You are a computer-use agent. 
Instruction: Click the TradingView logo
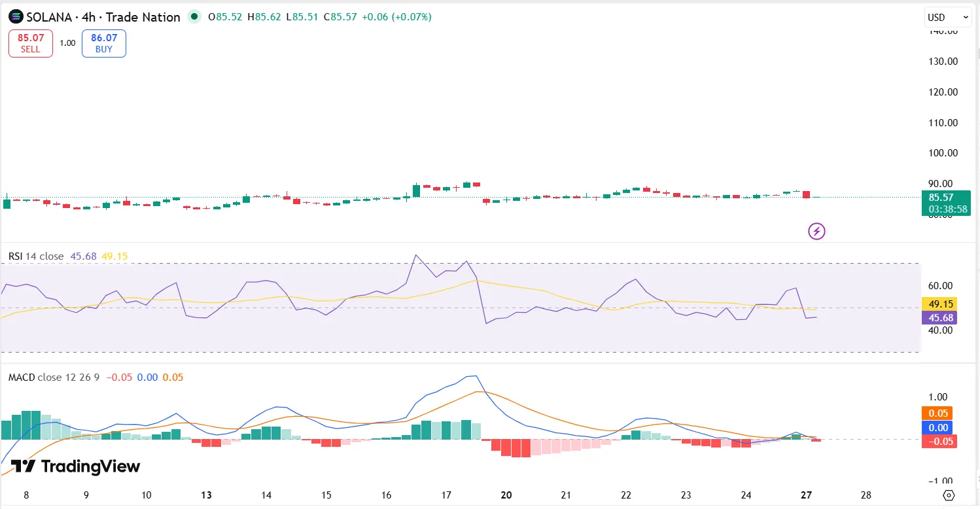pyautogui.click(x=75, y=466)
